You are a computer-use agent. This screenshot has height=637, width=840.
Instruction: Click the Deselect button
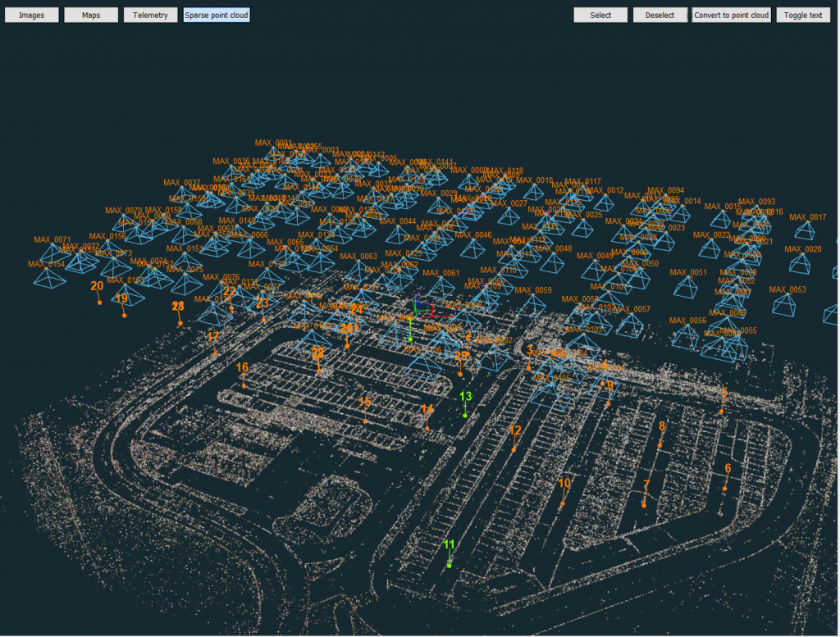coord(660,15)
